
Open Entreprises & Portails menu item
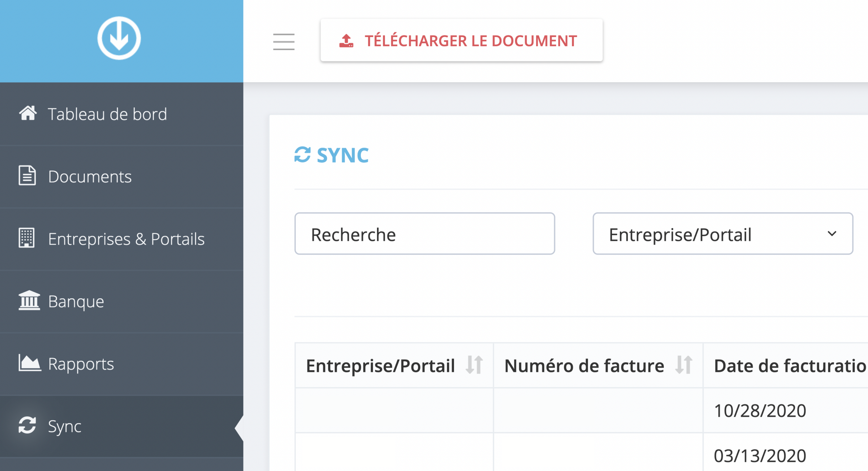point(122,239)
